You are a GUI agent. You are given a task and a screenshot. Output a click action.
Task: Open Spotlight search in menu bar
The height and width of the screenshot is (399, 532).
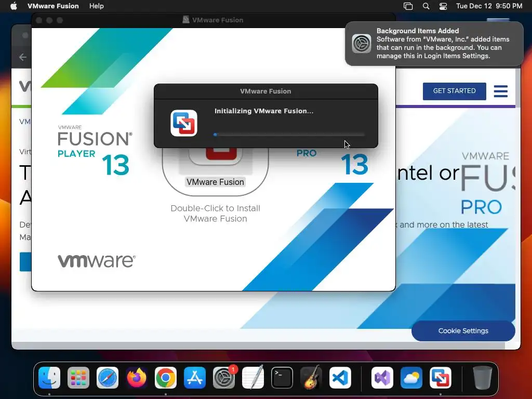coord(426,6)
